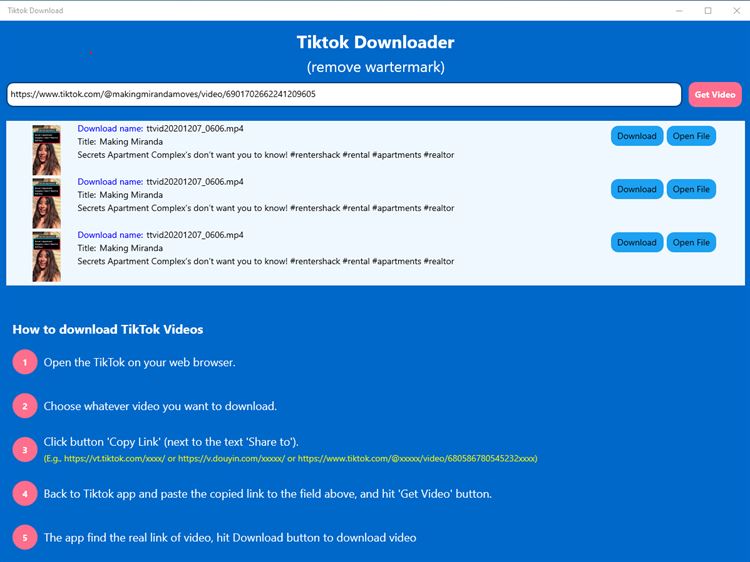Screen dimensions: 750x562
Task: Select the third video thumbnail
Action: coord(46,256)
